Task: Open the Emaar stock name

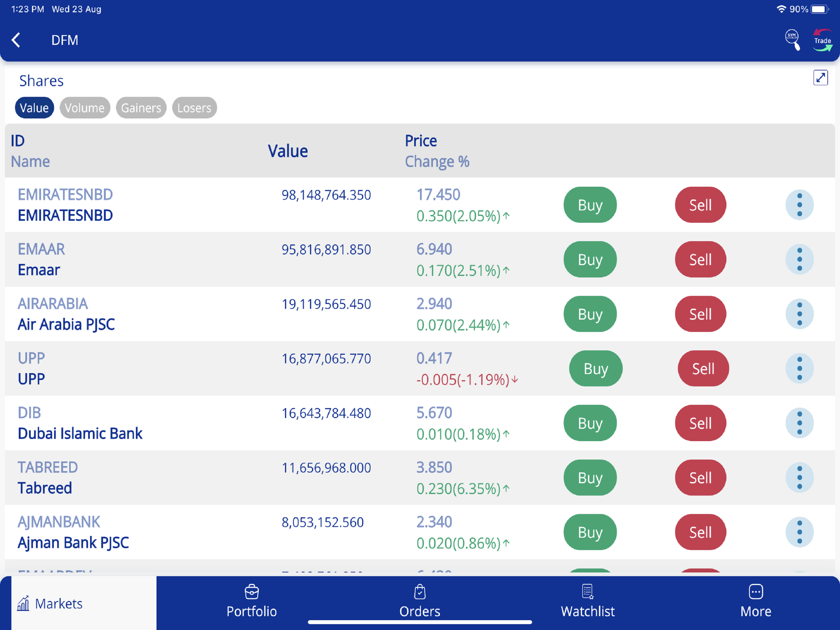Action: point(39,270)
